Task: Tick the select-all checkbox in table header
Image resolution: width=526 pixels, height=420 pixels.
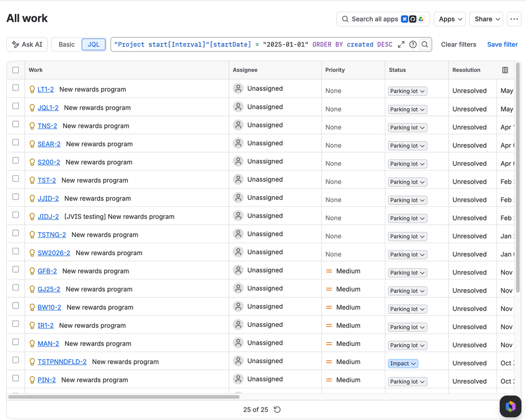Action: pyautogui.click(x=16, y=69)
